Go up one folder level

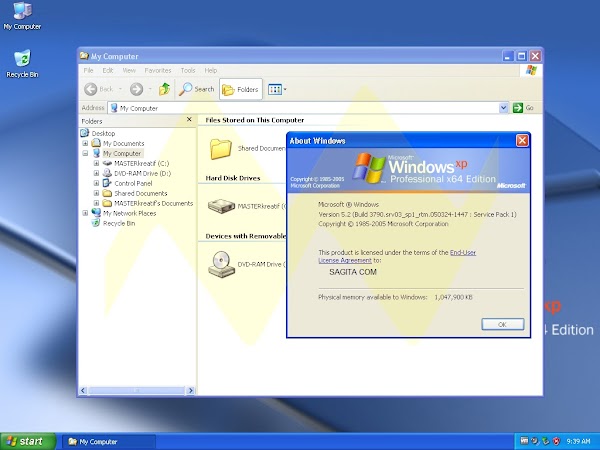164,89
